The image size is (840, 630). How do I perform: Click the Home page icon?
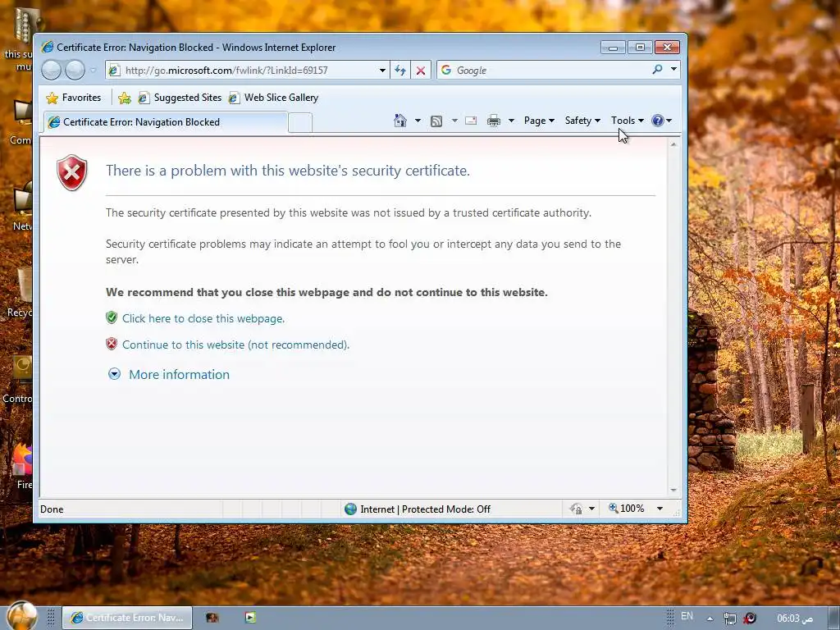point(400,121)
